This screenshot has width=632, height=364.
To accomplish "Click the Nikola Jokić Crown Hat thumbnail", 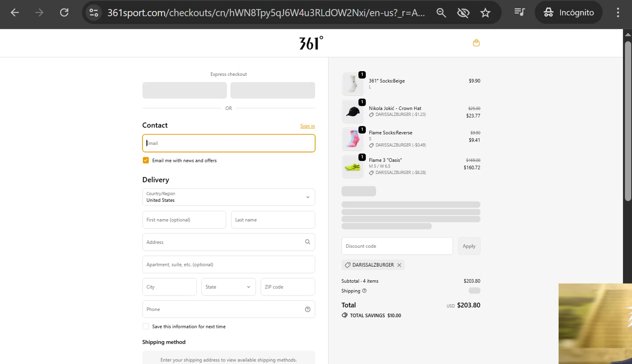I will click(x=353, y=111).
